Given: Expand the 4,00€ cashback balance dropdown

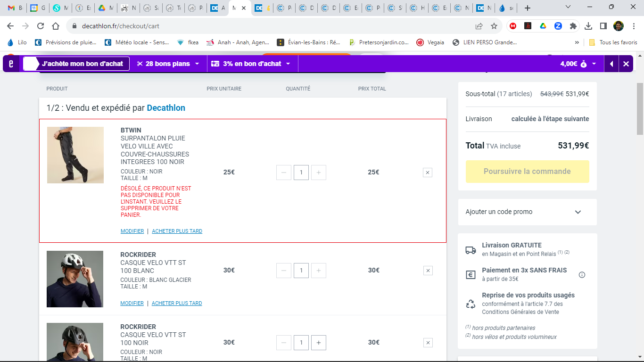Looking at the screenshot, I should [x=578, y=64].
